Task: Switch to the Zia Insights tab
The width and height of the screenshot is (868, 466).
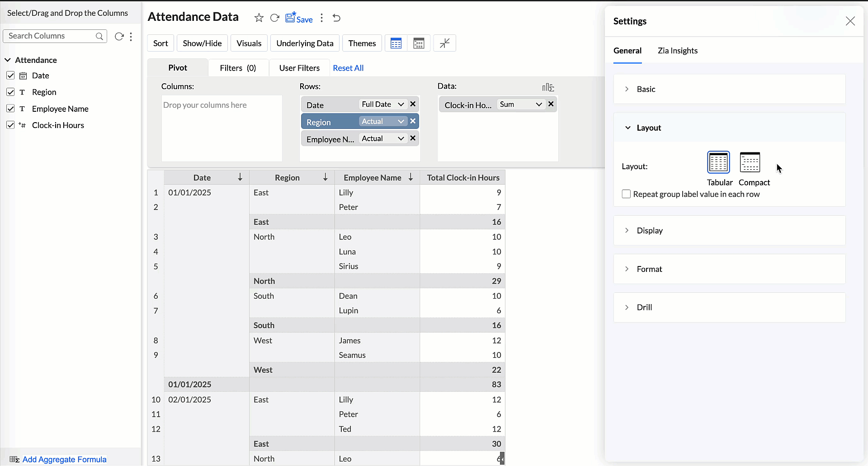Action: [677, 51]
